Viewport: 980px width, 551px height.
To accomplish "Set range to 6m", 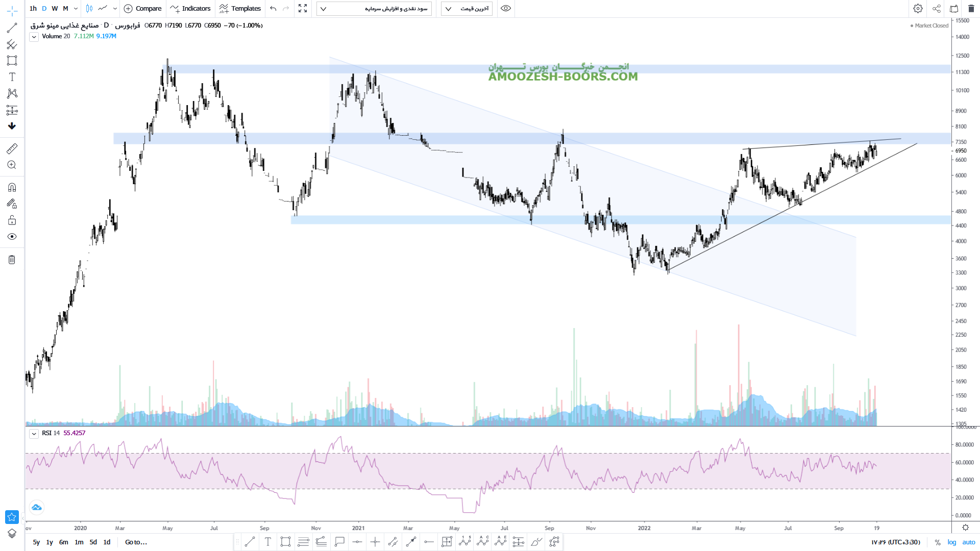I will 63,542.
